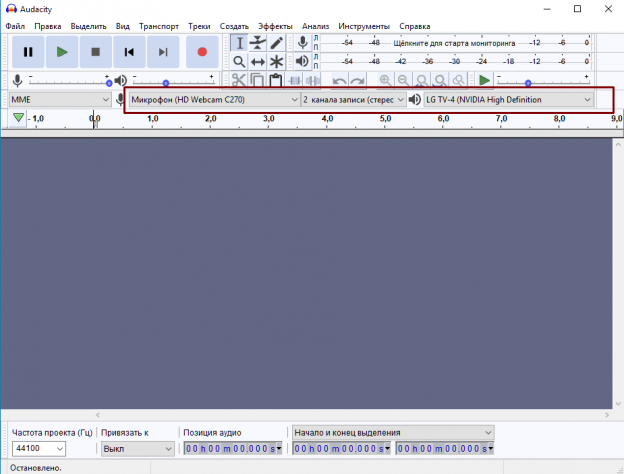Viewport: 624px width, 474px height.
Task: Open the Начало и конец выделения dropdown
Action: click(x=393, y=433)
